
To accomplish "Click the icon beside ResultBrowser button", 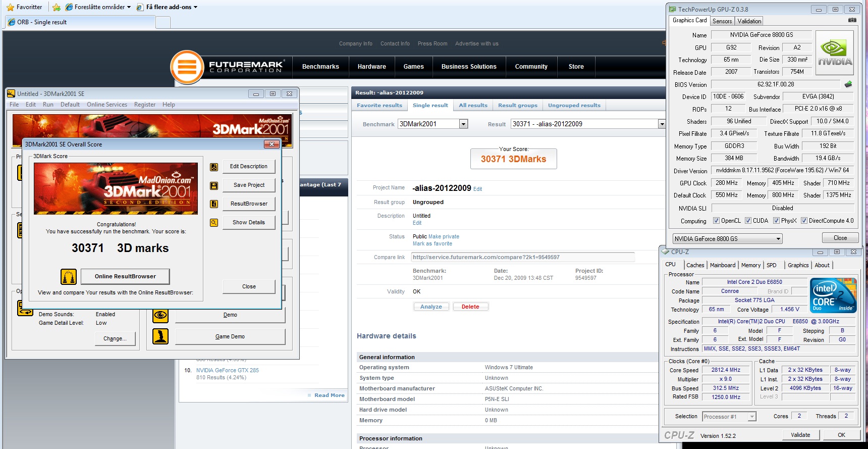I will tap(214, 204).
